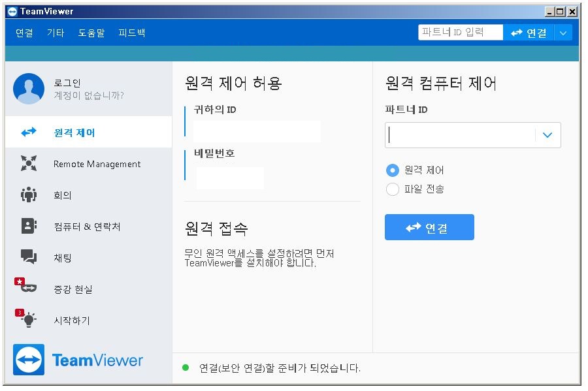Screen dimensions: 588x391
Task: Click the 비밀번호 value field
Action: pyautogui.click(x=230, y=178)
